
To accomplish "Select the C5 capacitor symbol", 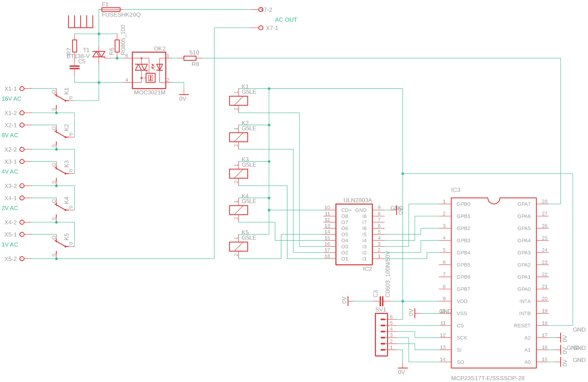I will coord(74,67).
